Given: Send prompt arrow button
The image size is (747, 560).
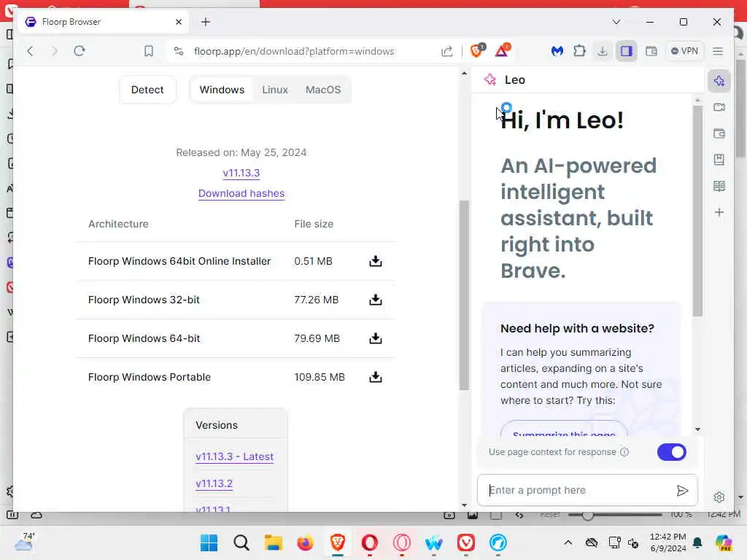Looking at the screenshot, I should (682, 491).
